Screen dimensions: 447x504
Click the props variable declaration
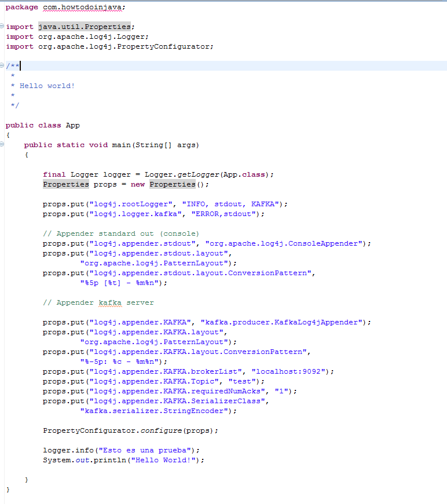pos(105,184)
